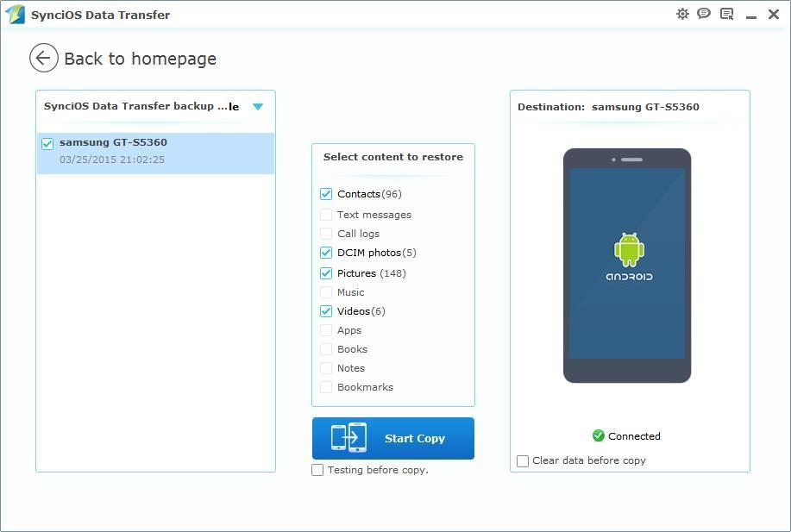Uncheck the Contacts (96) checkbox
This screenshot has width=791, height=532.
[x=326, y=194]
